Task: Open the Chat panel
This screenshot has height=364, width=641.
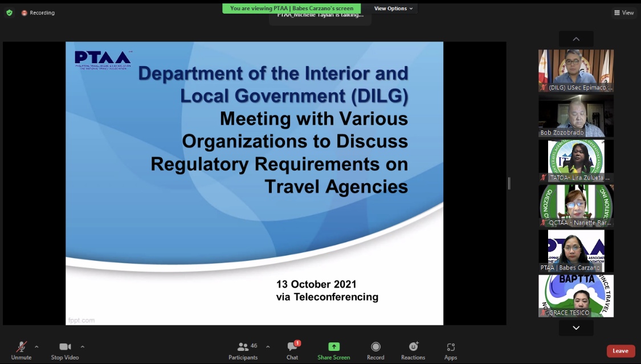Action: pyautogui.click(x=292, y=350)
